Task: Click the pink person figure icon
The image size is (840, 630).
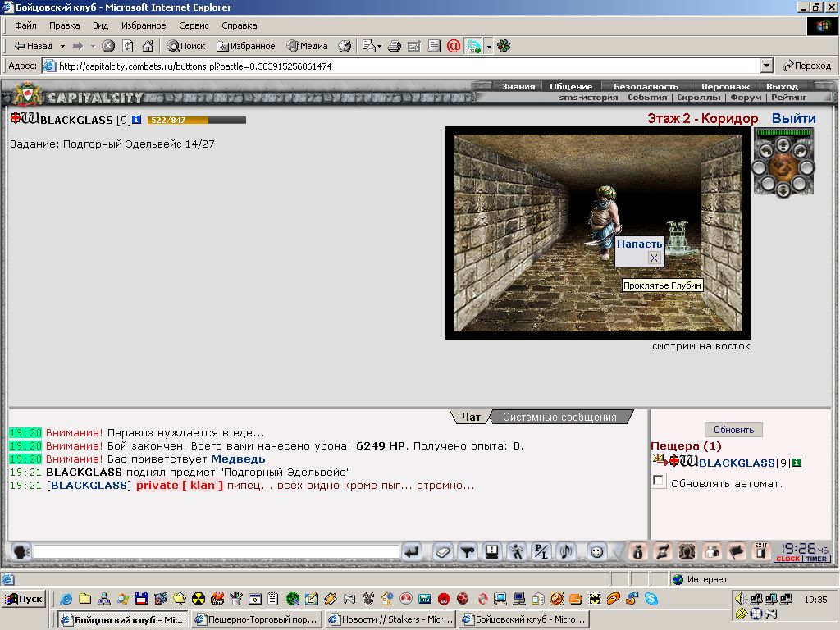Action: pos(712,551)
